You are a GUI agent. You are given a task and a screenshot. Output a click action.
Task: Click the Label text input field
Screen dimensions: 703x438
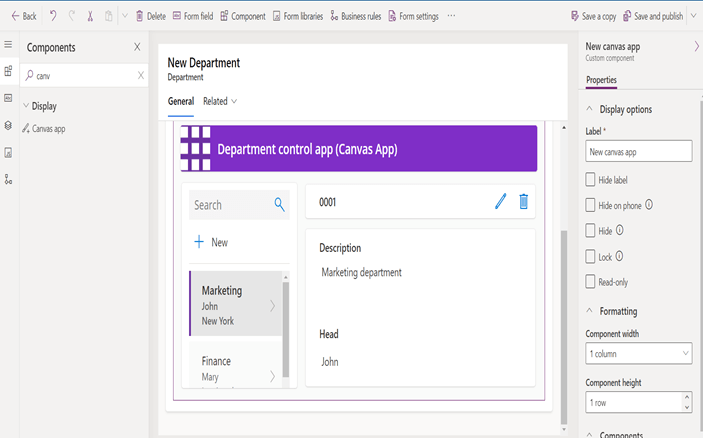click(638, 151)
